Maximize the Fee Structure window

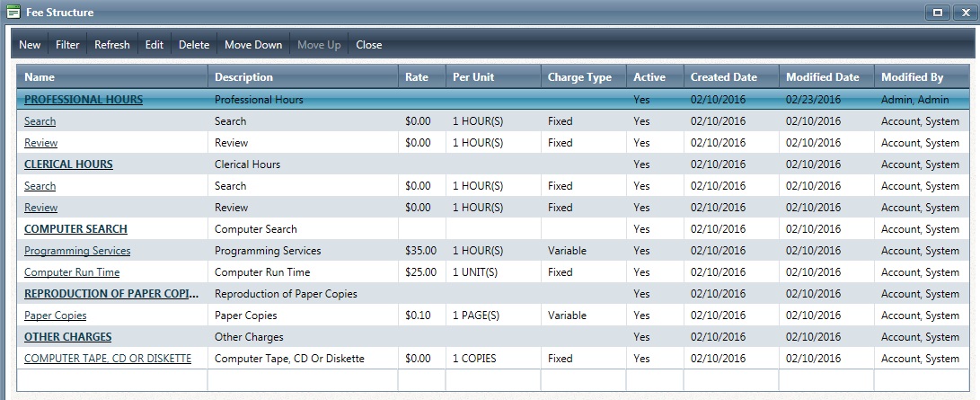[938, 13]
